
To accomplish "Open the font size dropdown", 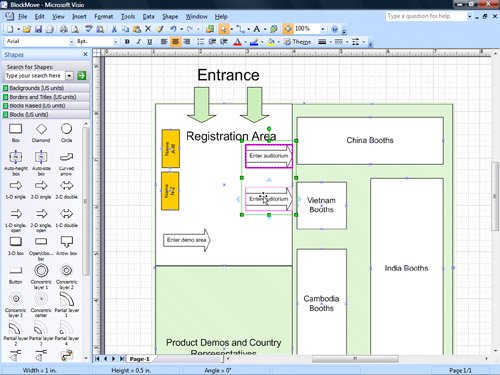I will click(x=116, y=42).
